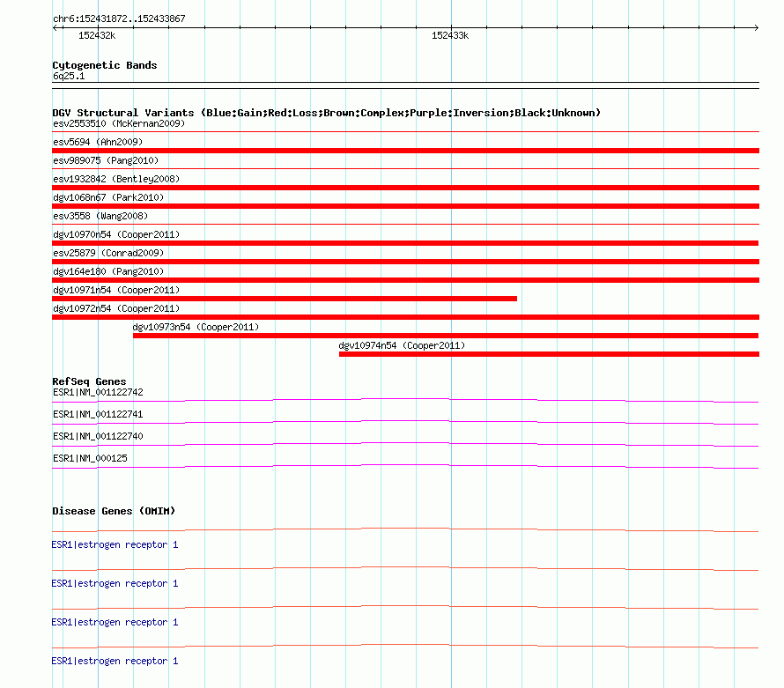Open the esv3558 (Wang2008) variant label
Image resolution: width=784 pixels, height=688 pixels.
(x=100, y=216)
